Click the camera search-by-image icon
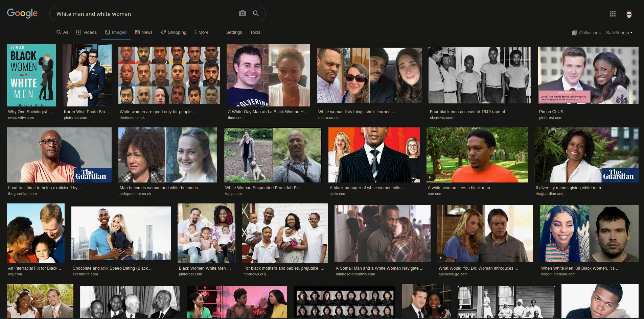 242,14
